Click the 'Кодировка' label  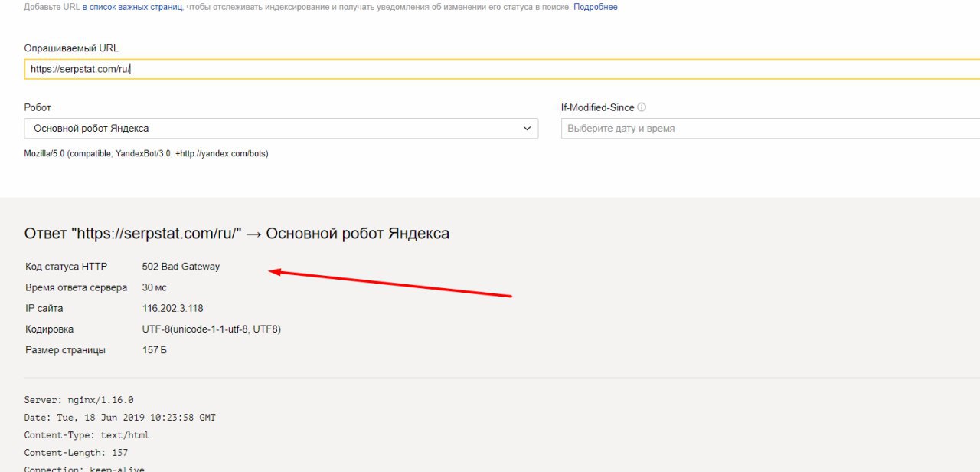click(x=50, y=329)
